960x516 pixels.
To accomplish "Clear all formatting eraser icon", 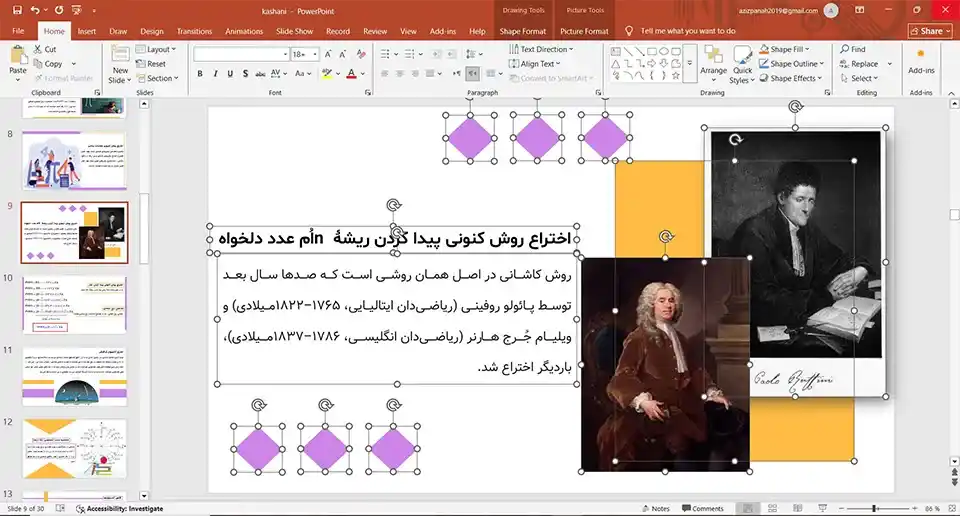I will 361,54.
